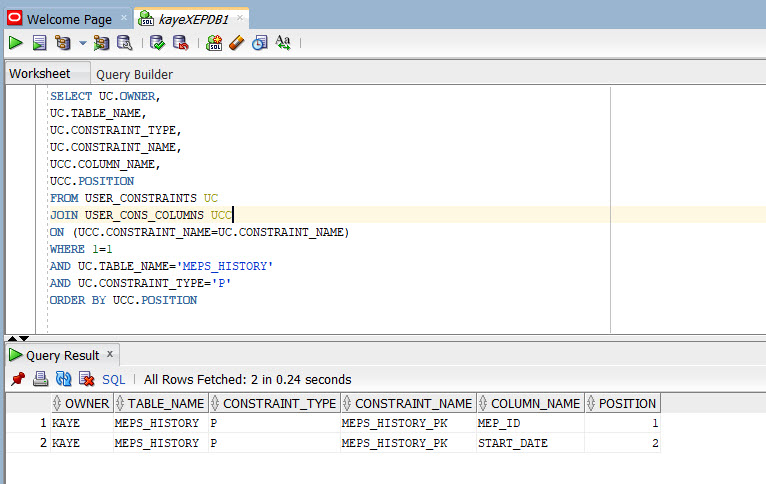Close the Welcome Page tab
The width and height of the screenshot is (766, 484).
coord(124,18)
